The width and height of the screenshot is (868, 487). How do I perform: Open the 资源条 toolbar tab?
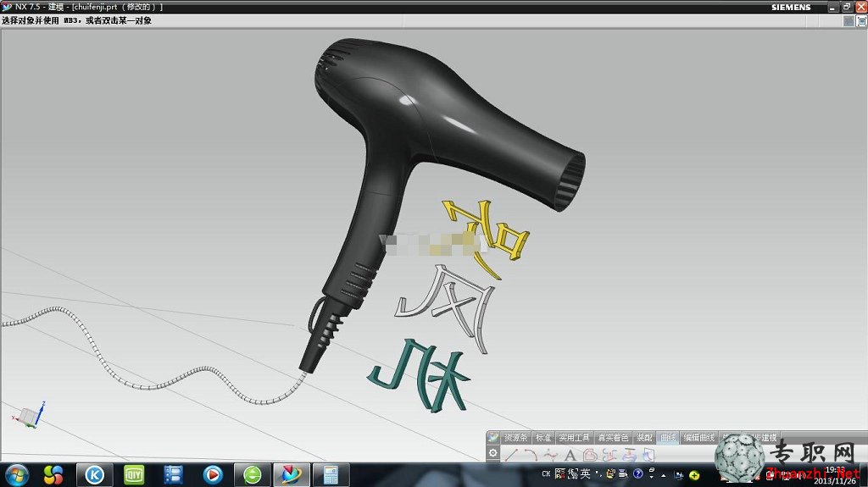coord(515,437)
